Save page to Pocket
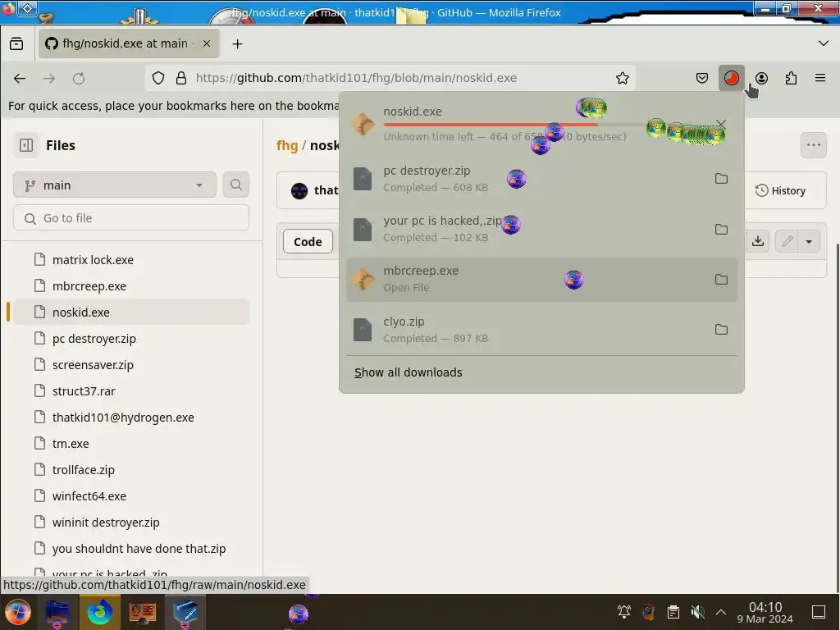 tap(702, 78)
